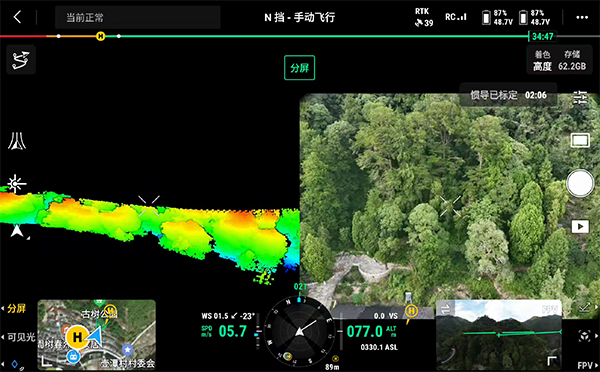Viewport: 600px width, 372px height.
Task: Open the 当前正常 status bar
Action: click(138, 17)
